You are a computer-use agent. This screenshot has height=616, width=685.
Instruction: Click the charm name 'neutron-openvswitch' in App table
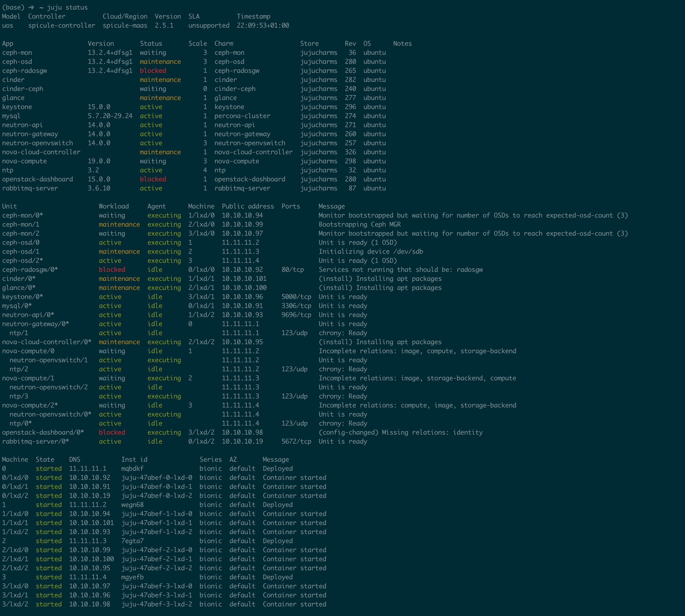click(250, 143)
